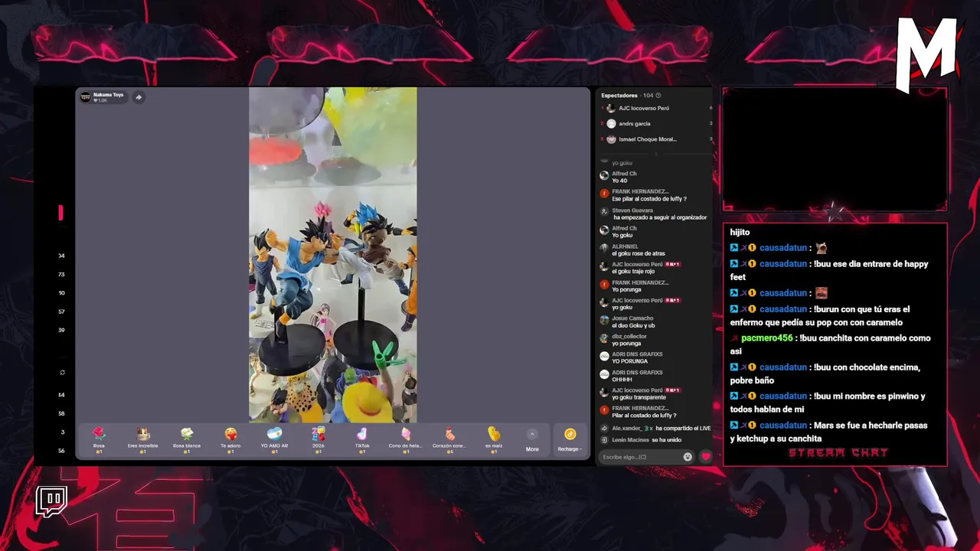Expand more gifts with More button

point(532,441)
